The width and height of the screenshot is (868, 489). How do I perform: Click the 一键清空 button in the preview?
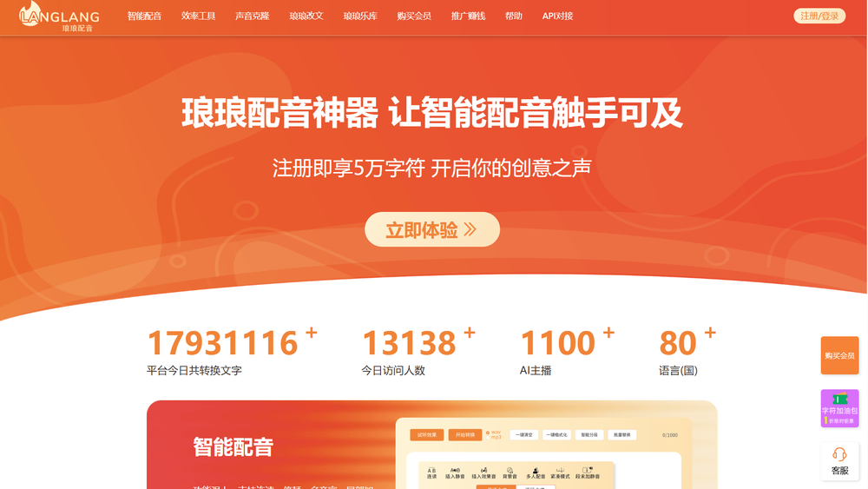click(x=523, y=435)
